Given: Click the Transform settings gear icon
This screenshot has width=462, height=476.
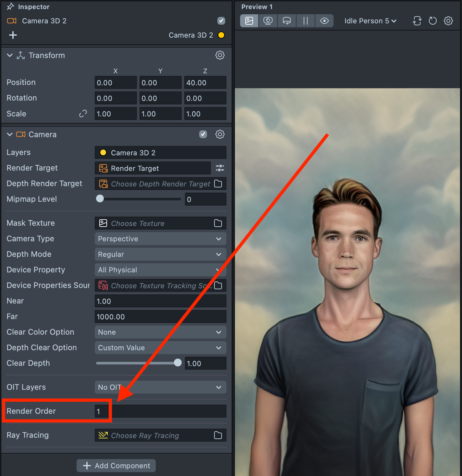Looking at the screenshot, I should (x=220, y=55).
